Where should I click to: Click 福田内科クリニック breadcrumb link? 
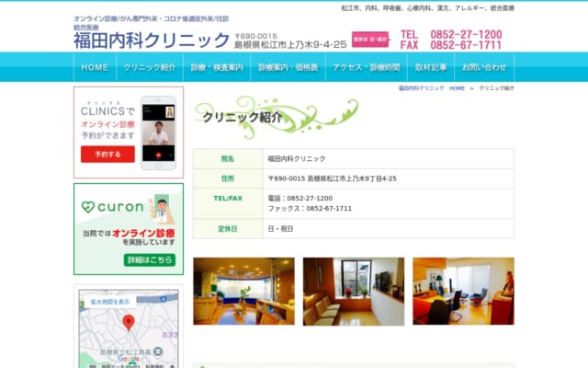(x=421, y=88)
